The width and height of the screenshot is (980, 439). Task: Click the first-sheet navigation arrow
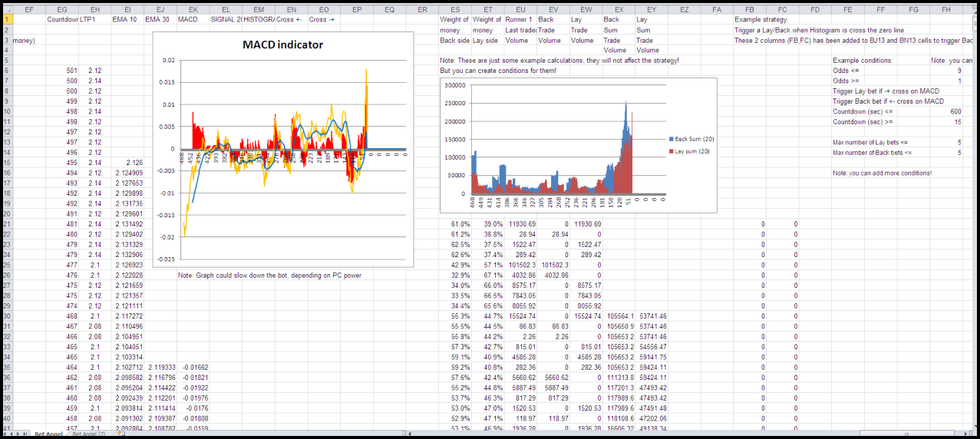coord(5,434)
